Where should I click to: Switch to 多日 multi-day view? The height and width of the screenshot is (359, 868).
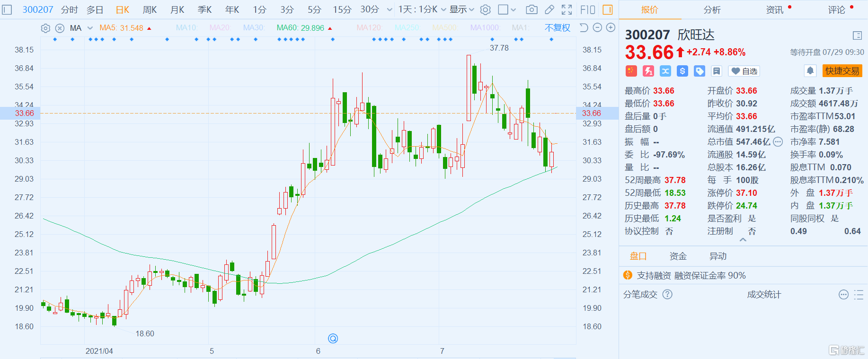pos(95,9)
